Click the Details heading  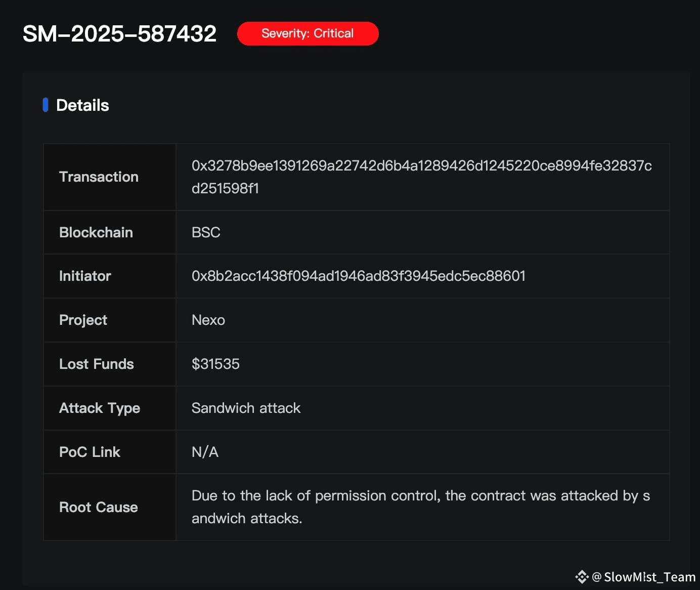(x=82, y=105)
